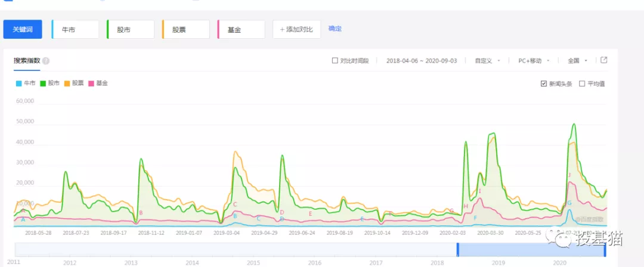Uncheck the 新闻头条 checkbox

544,84
